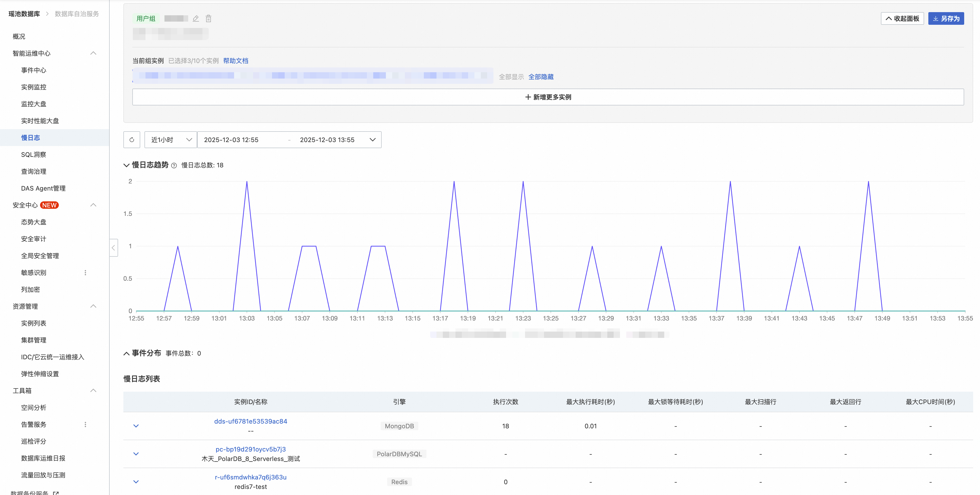Viewport: 980px width, 495px height.
Task: Open the three-dot menu beside 告警服务
Action: click(85, 425)
